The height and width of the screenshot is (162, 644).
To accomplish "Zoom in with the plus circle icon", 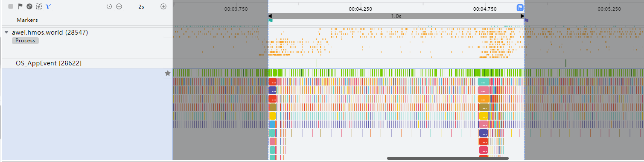I will [163, 6].
